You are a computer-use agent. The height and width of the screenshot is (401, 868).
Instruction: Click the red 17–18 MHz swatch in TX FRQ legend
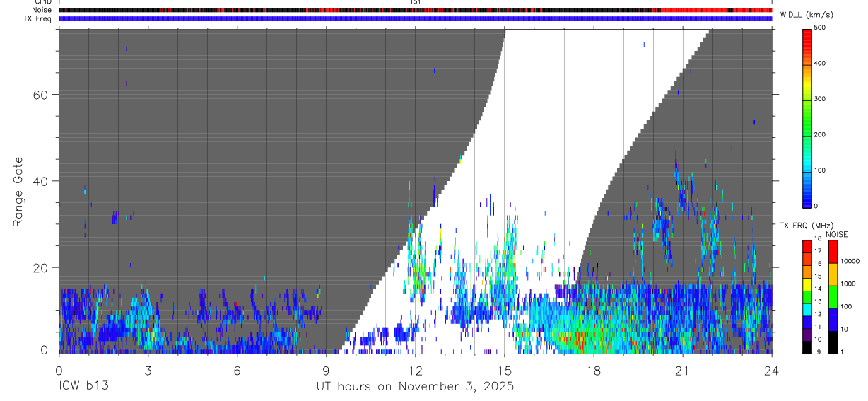(x=807, y=246)
